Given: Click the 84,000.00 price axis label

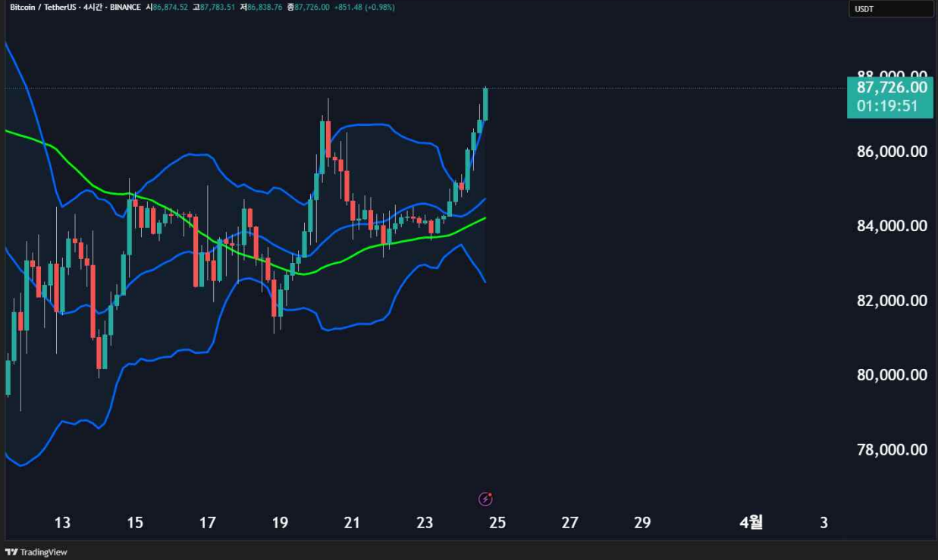Looking at the screenshot, I should pyautogui.click(x=892, y=226).
